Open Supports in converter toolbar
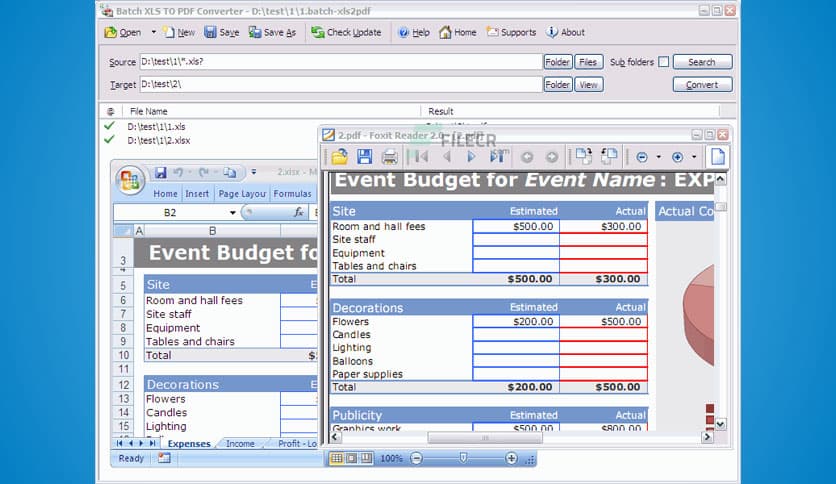 point(512,33)
